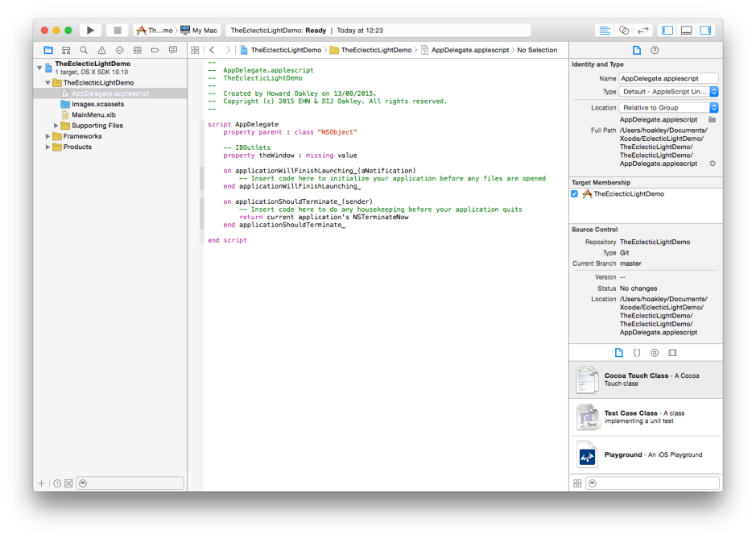Toggle the TheEclecticLightDemo target membership checkbox
This screenshot has width=756, height=539.
pyautogui.click(x=574, y=193)
